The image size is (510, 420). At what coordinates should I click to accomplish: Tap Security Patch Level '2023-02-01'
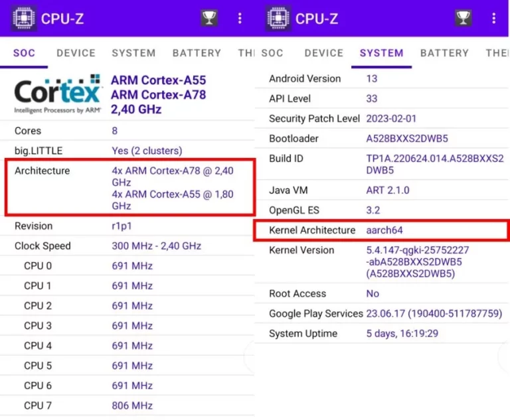coord(391,119)
